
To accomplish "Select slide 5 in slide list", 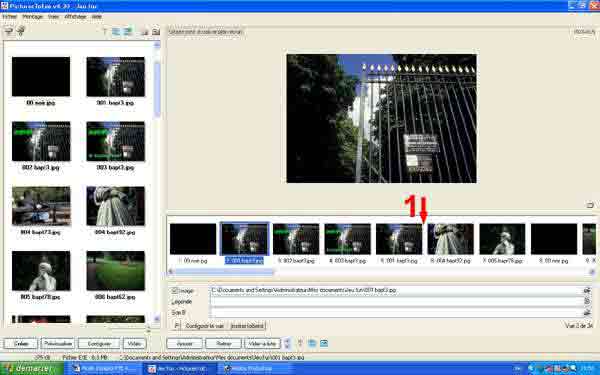I will [399, 239].
